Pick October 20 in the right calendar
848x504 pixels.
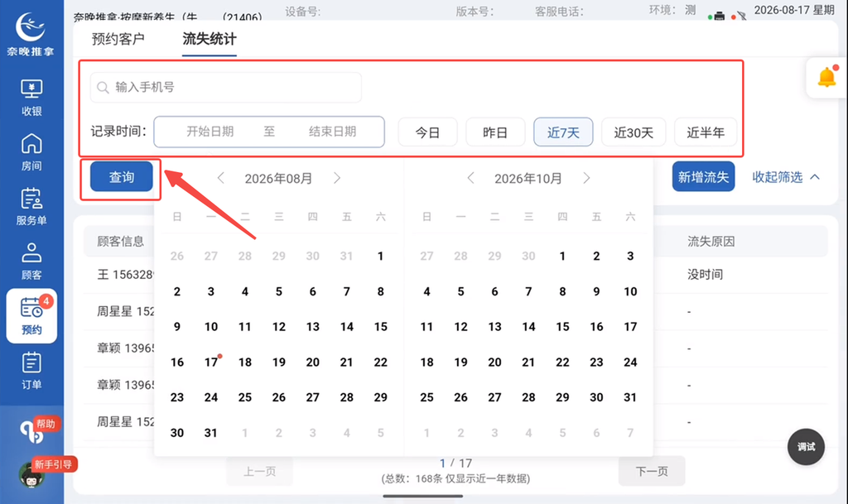(x=495, y=362)
